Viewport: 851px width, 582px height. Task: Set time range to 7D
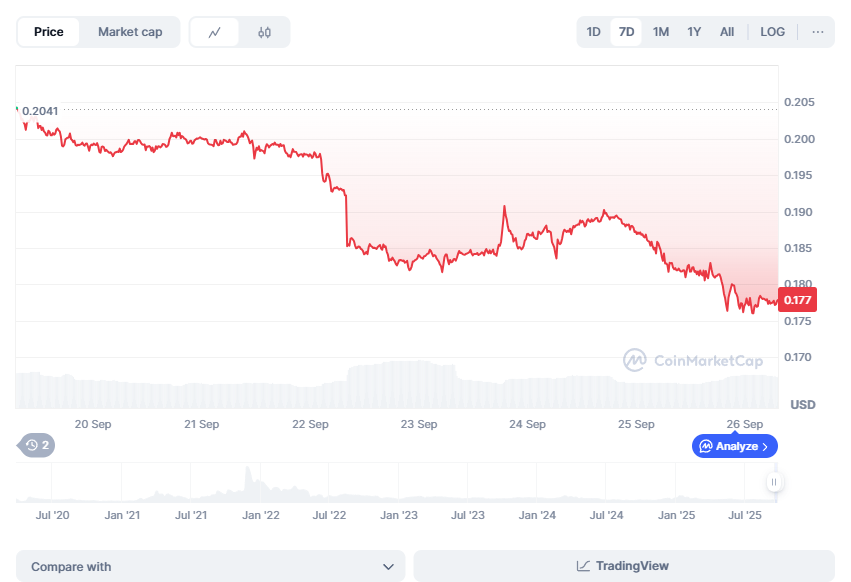pyautogui.click(x=627, y=32)
